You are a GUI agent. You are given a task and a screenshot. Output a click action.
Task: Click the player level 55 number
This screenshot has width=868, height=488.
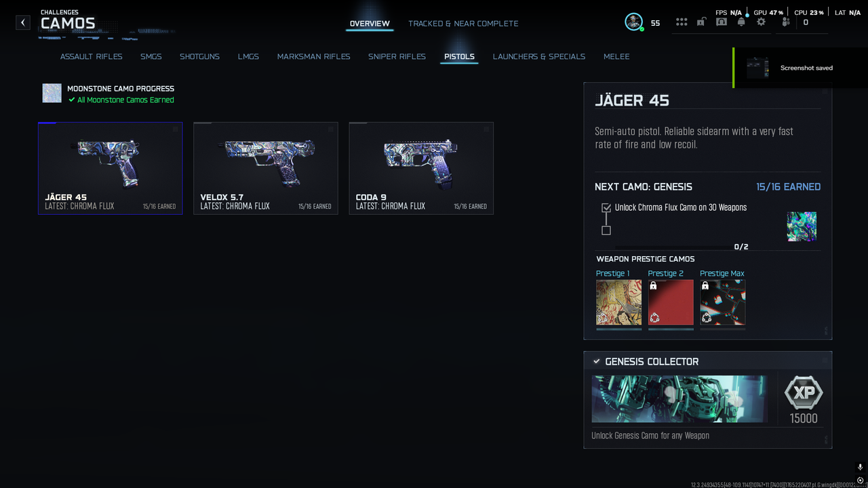(655, 23)
